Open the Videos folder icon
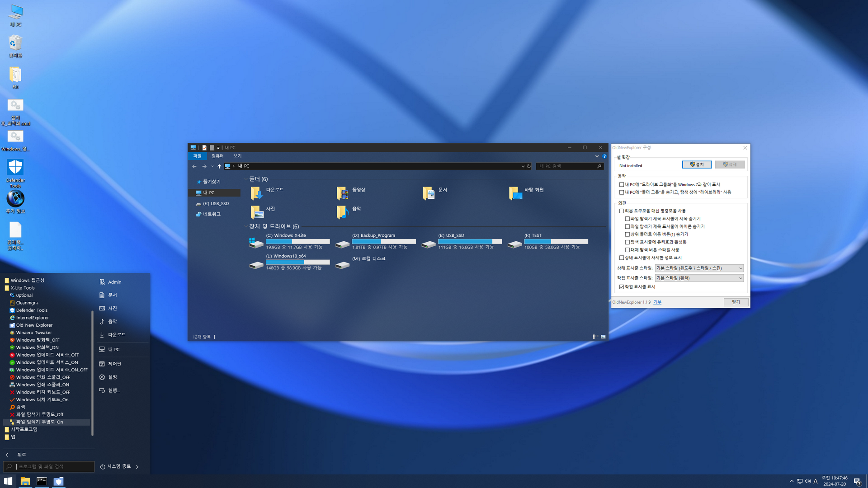 [x=343, y=193]
